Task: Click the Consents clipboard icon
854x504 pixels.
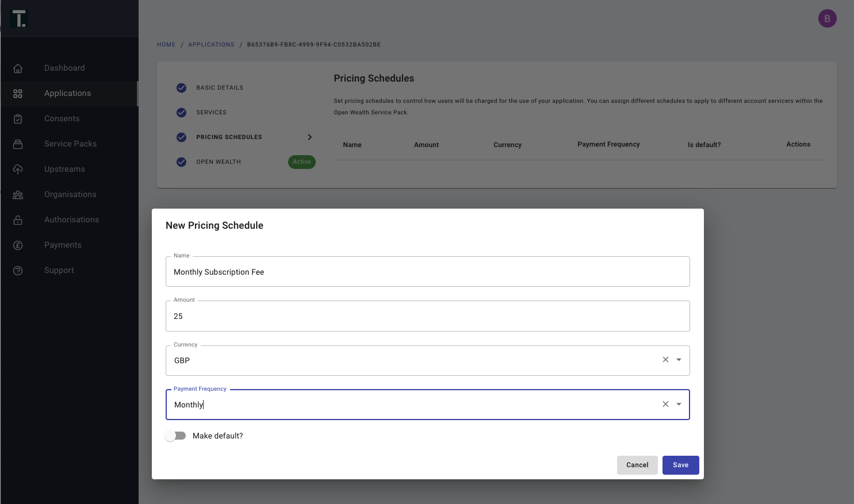Action: point(18,119)
